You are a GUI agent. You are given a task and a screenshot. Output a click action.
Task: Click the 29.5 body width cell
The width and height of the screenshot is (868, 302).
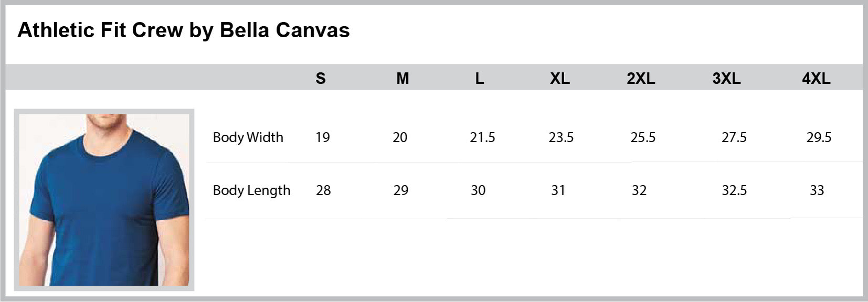(x=819, y=137)
